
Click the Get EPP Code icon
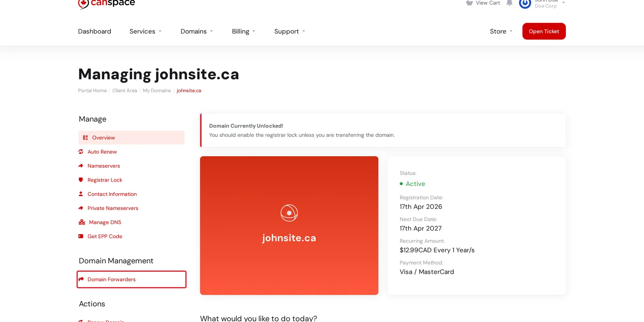coord(81,236)
